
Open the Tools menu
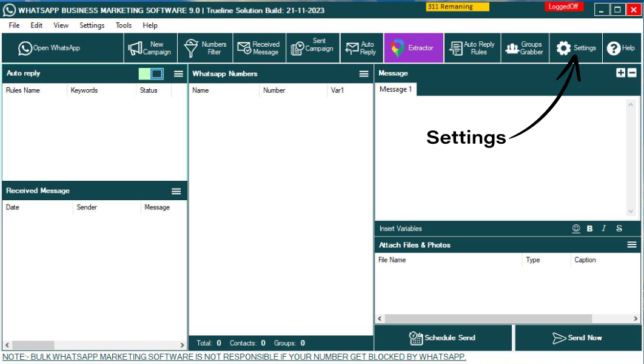coord(124,25)
